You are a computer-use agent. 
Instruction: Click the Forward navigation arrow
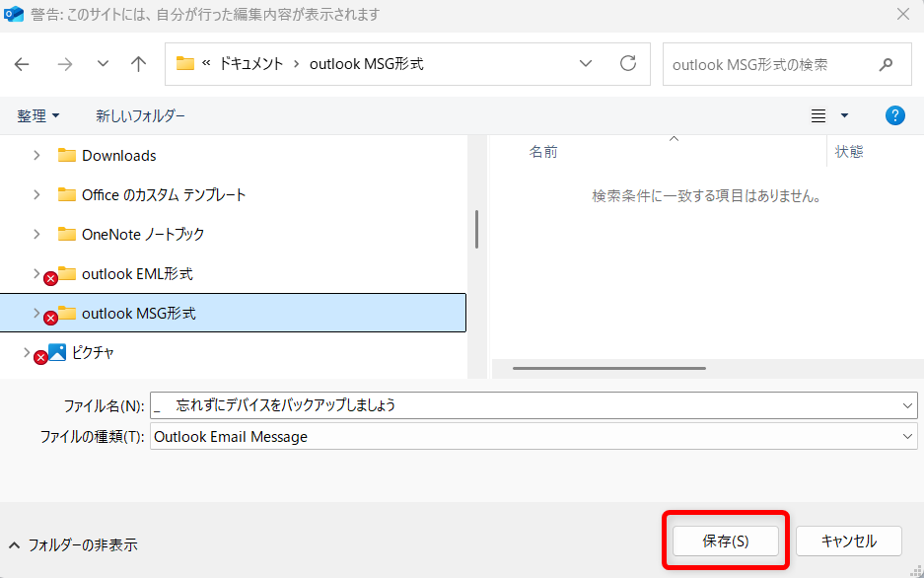click(64, 64)
